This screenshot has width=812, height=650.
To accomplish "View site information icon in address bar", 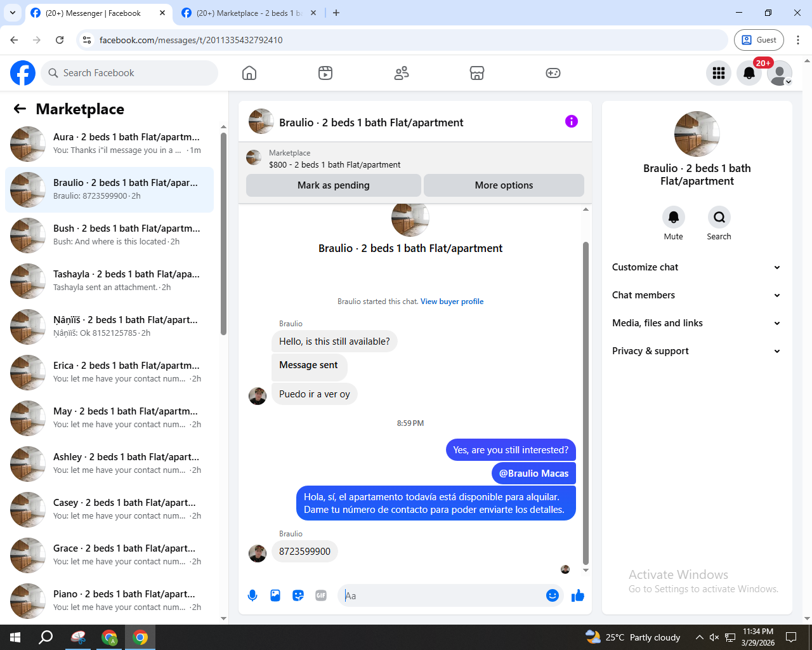I will 88,40.
